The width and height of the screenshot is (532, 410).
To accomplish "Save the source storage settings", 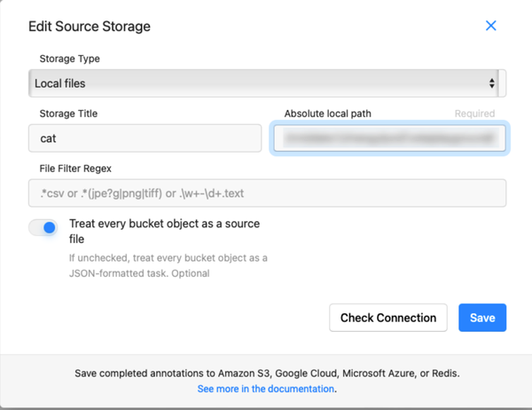I will point(482,318).
